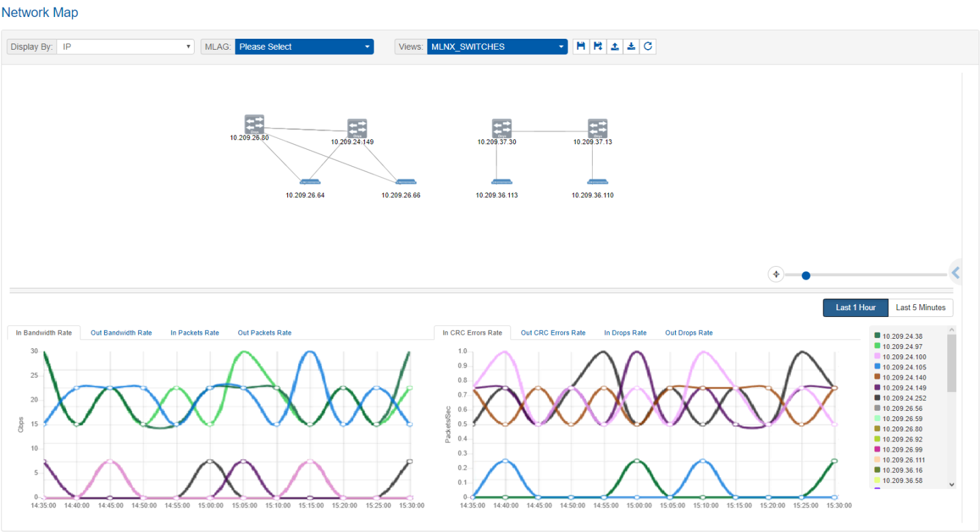The image size is (980, 532).
Task: Select the host device icon for 10.209.26.64
Action: click(310, 182)
